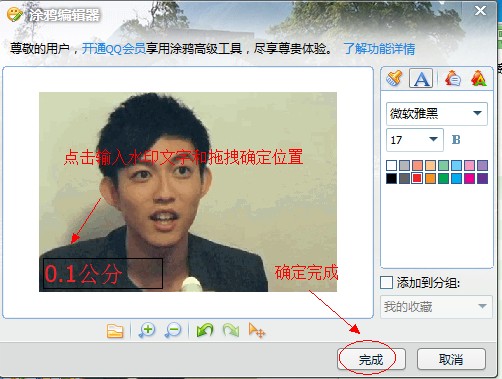Pick the light green color swatch
This screenshot has height=379, width=502.
(443, 165)
